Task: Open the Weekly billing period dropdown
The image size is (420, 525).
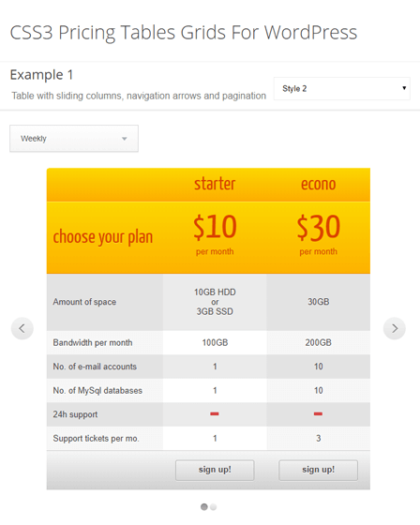Action: click(74, 139)
